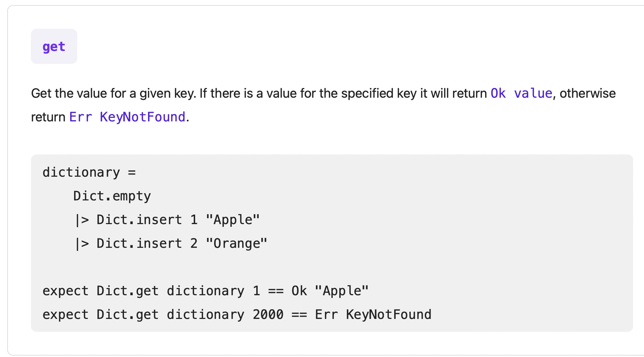
Task: Click the get function heading
Action: (54, 47)
